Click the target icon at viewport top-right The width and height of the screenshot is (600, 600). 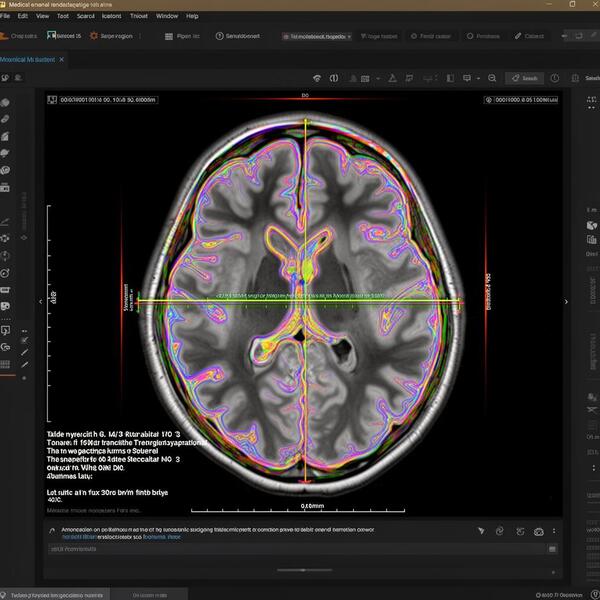(x=488, y=100)
